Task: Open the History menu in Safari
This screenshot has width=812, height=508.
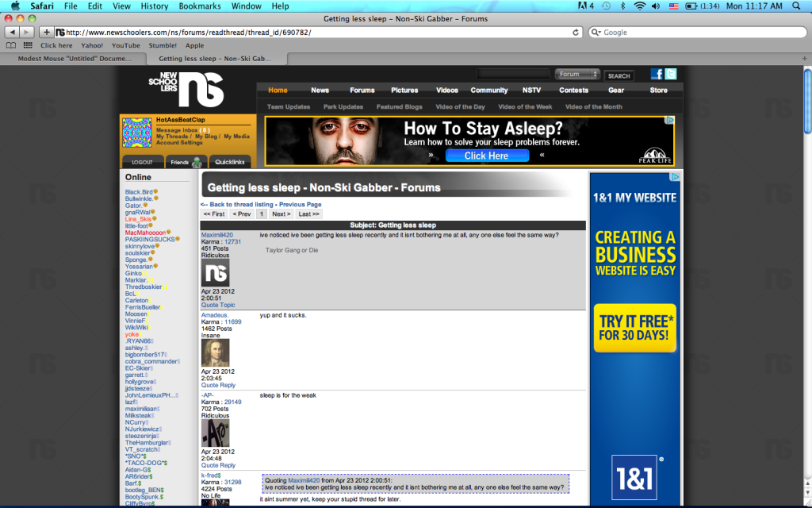Action: [x=154, y=6]
